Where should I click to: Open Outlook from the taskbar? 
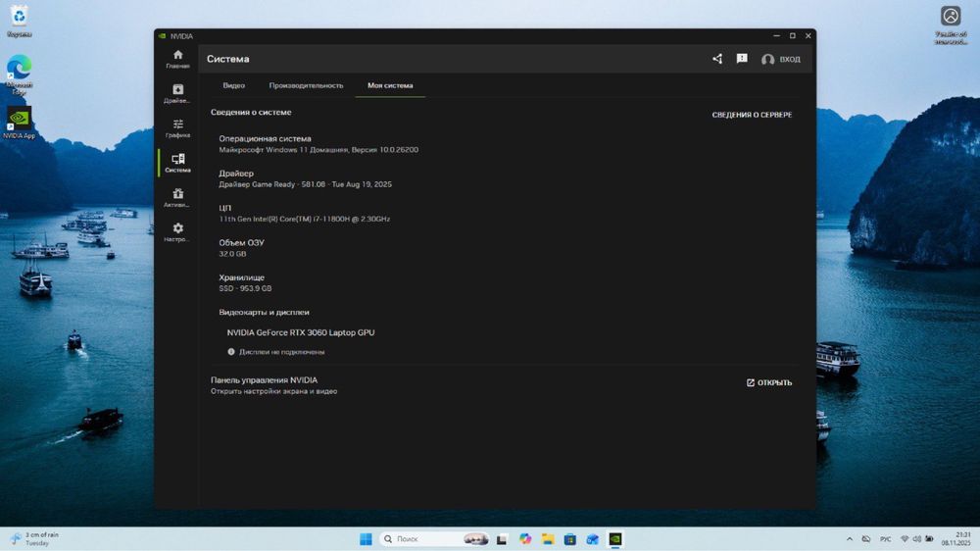click(593, 539)
